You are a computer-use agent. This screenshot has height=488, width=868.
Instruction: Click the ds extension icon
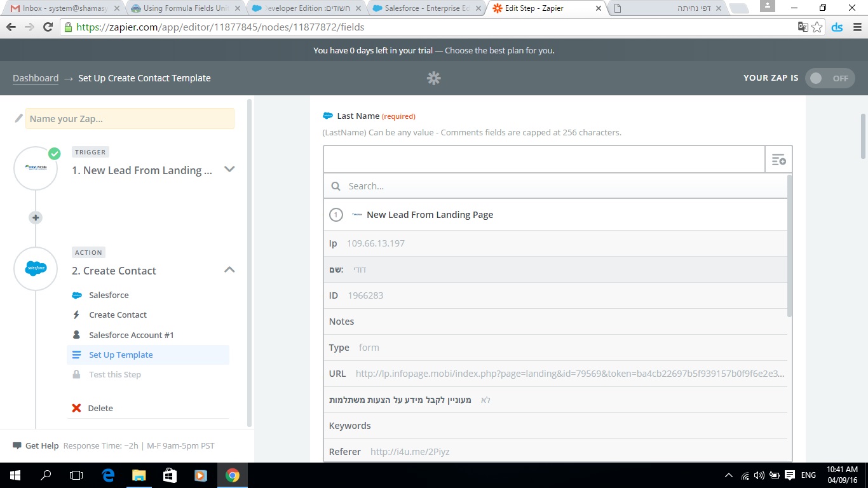pyautogui.click(x=837, y=27)
